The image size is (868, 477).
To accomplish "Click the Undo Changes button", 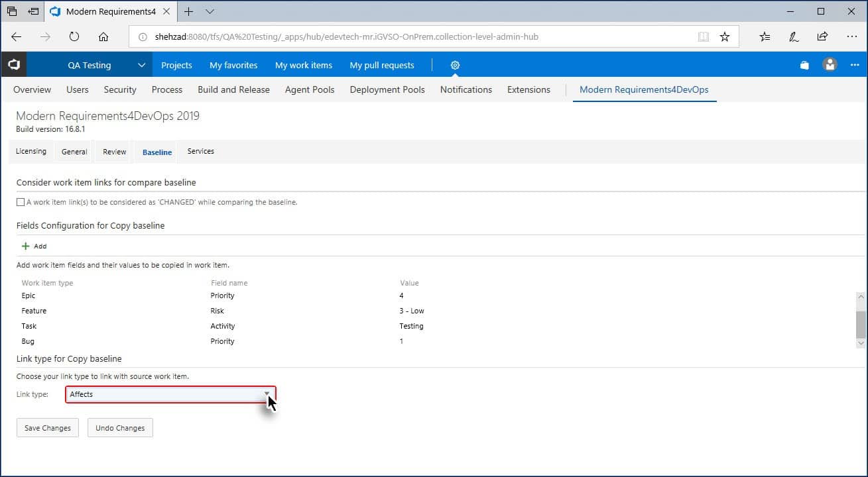I will (120, 428).
